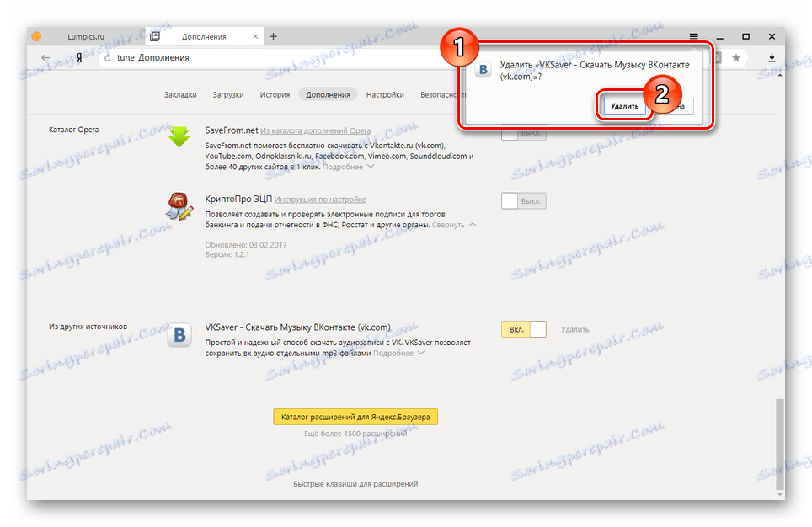Image resolution: width=812 pixels, height=527 pixels.
Task: Click Ещё более 1500 расширений text
Action: (355, 434)
